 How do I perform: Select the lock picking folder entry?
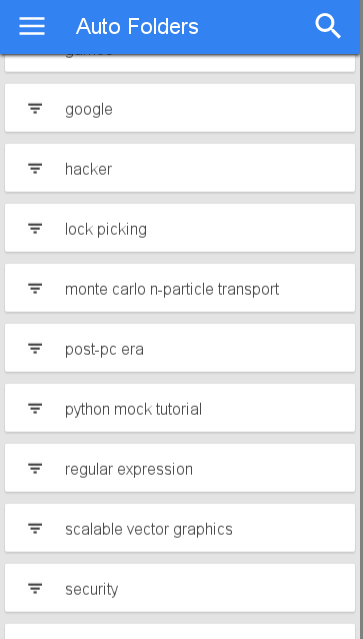tap(180, 228)
